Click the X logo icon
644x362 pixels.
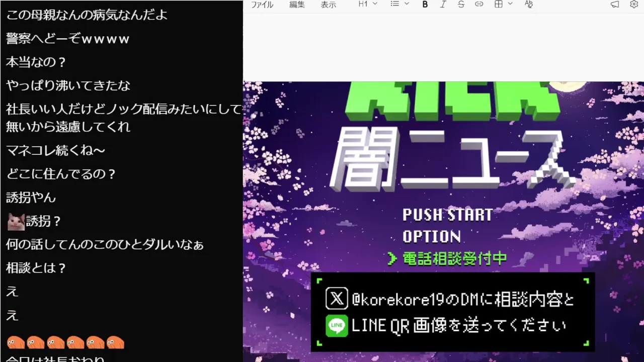(x=337, y=300)
